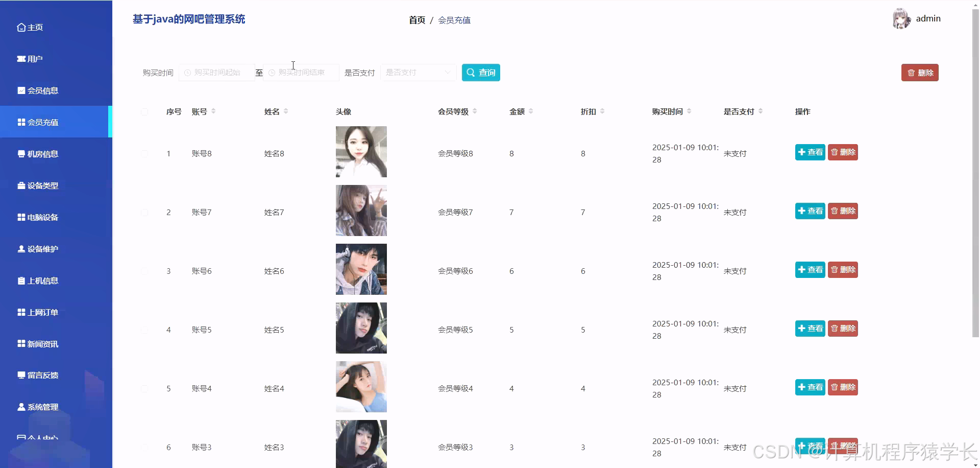Image resolution: width=980 pixels, height=468 pixels.
Task: Click 未支付 status in 账号7 row
Action: click(735, 213)
